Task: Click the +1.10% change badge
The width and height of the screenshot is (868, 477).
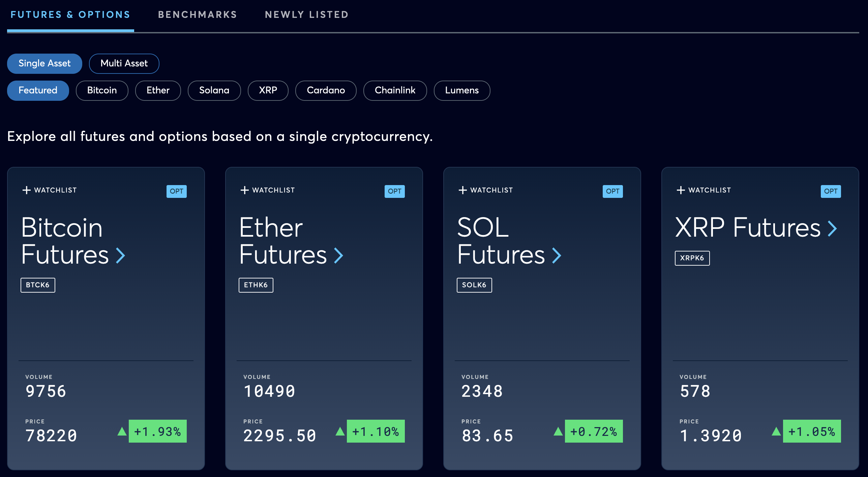Action: 376,431
